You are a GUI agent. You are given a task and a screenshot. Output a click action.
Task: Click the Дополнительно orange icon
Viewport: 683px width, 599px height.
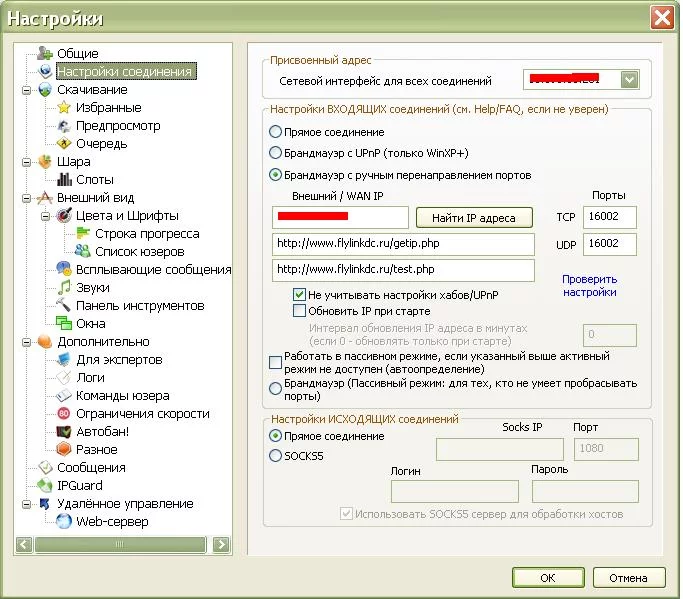click(x=45, y=342)
